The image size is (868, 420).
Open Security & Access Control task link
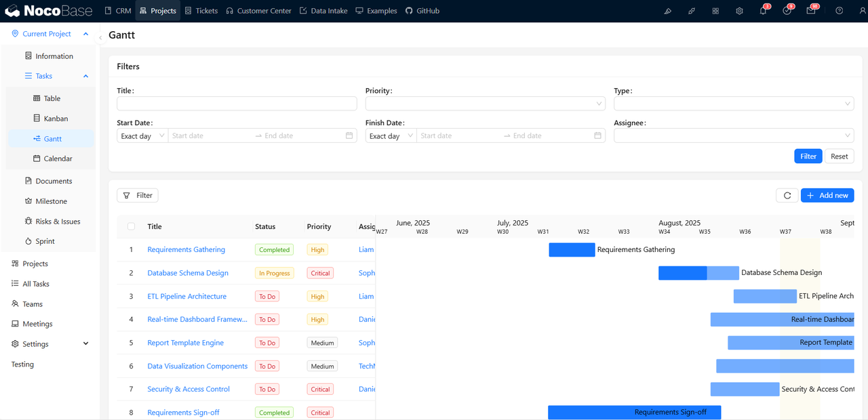tap(189, 389)
